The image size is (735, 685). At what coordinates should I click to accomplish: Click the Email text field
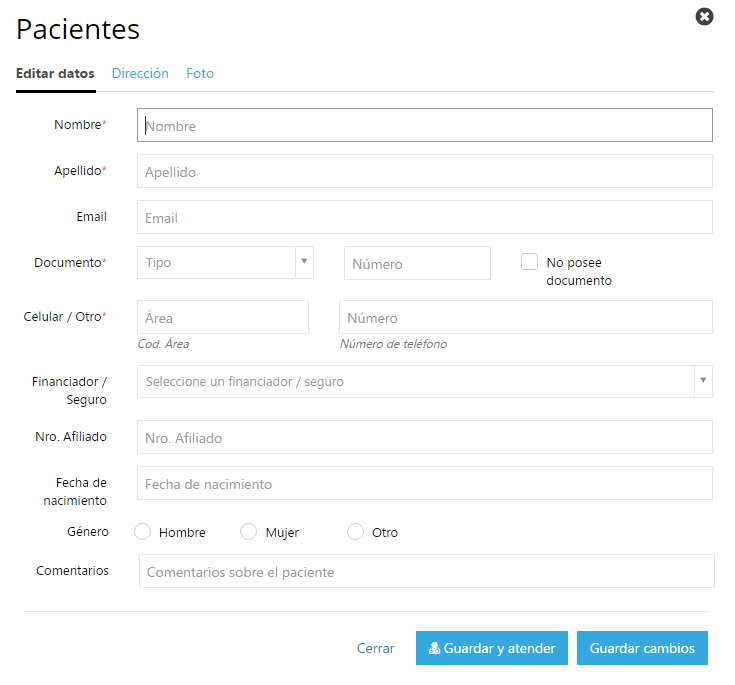pos(425,217)
